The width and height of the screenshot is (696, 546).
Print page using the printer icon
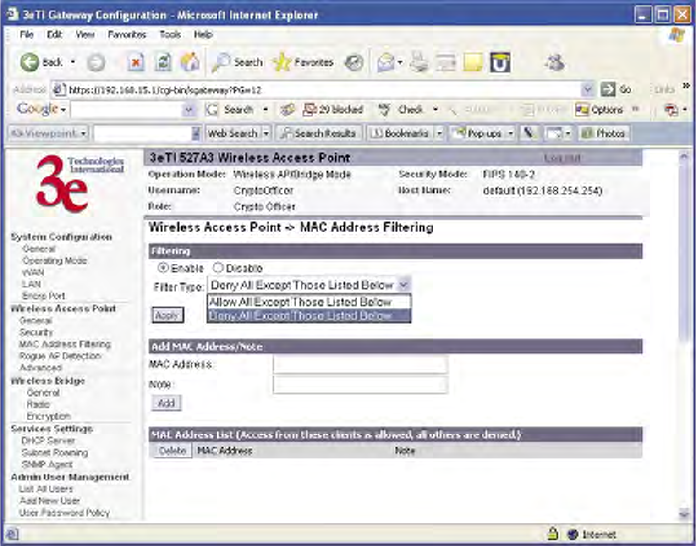pyautogui.click(x=419, y=63)
